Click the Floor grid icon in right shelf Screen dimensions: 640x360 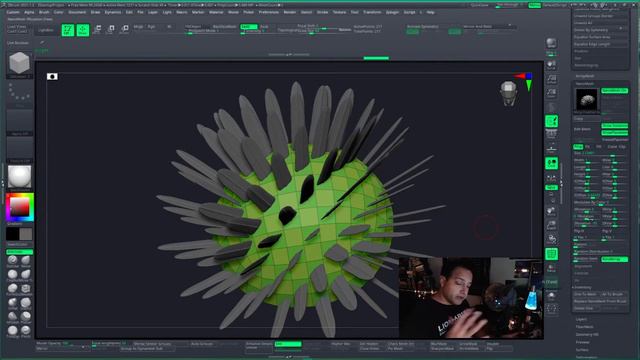(x=551, y=149)
